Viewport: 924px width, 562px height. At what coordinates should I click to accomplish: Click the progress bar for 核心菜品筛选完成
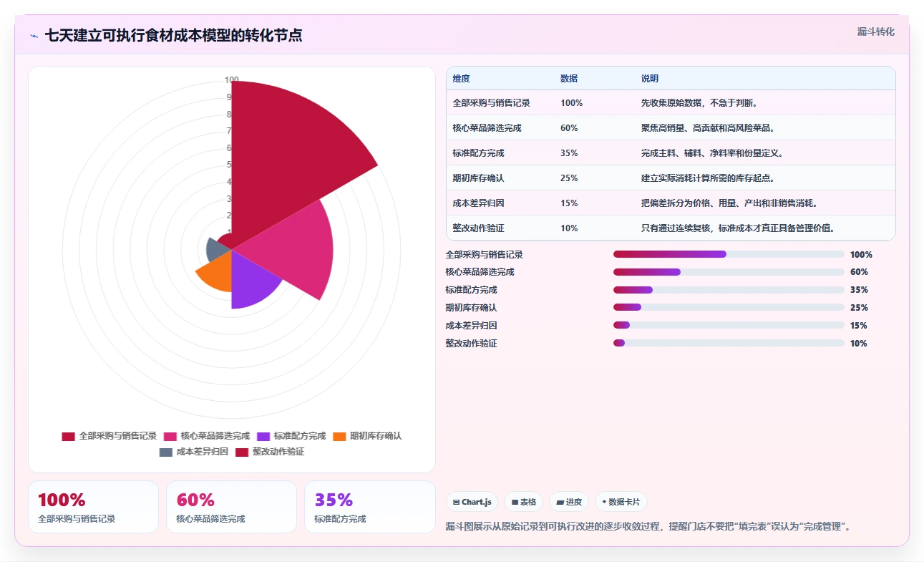[x=729, y=272]
